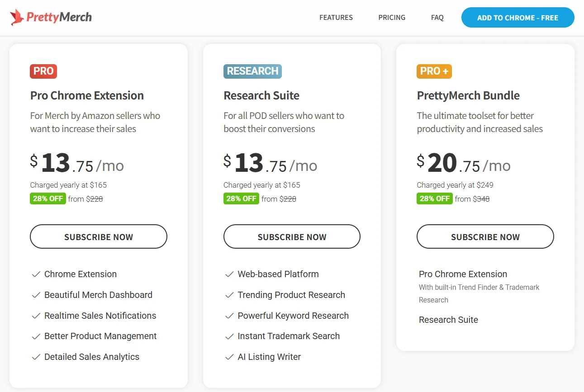This screenshot has height=392, width=584.
Task: Click Add to Chrome - Free button
Action: (518, 18)
